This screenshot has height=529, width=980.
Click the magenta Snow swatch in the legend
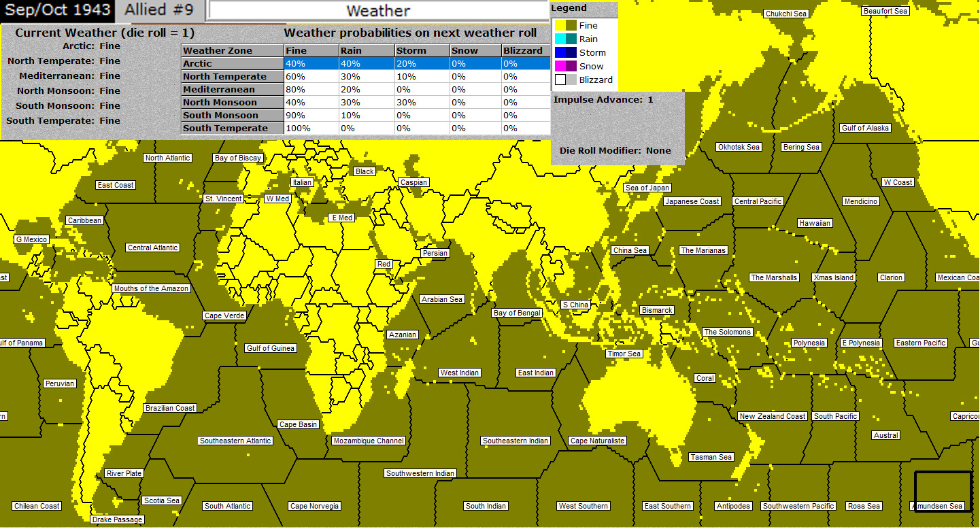(x=560, y=66)
